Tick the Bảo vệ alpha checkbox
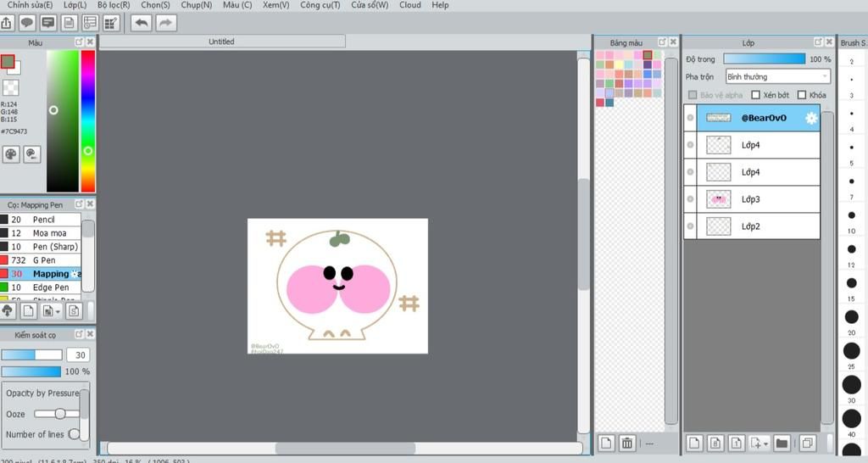Screen dimensions: 868x463 pos(692,95)
